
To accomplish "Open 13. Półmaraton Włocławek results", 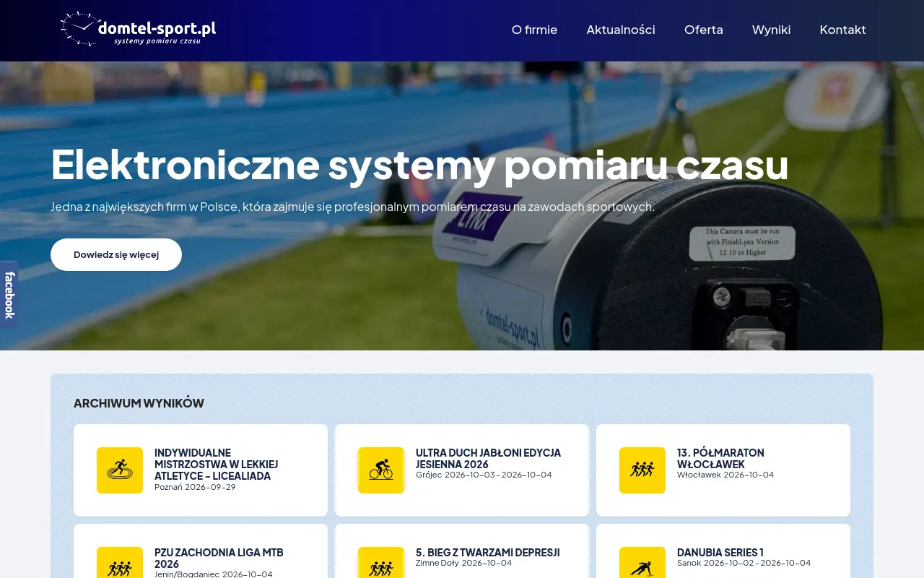I will click(720, 459).
